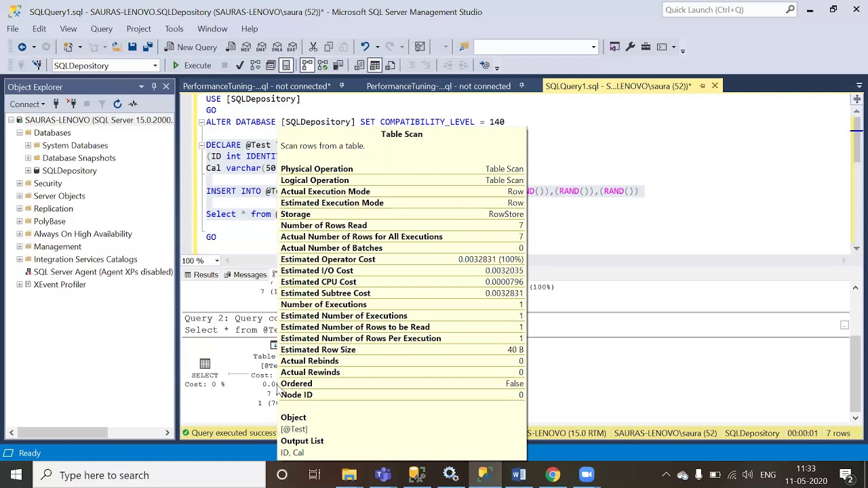Collapse the Databases folder
The width and height of the screenshot is (868, 488).
click(20, 133)
